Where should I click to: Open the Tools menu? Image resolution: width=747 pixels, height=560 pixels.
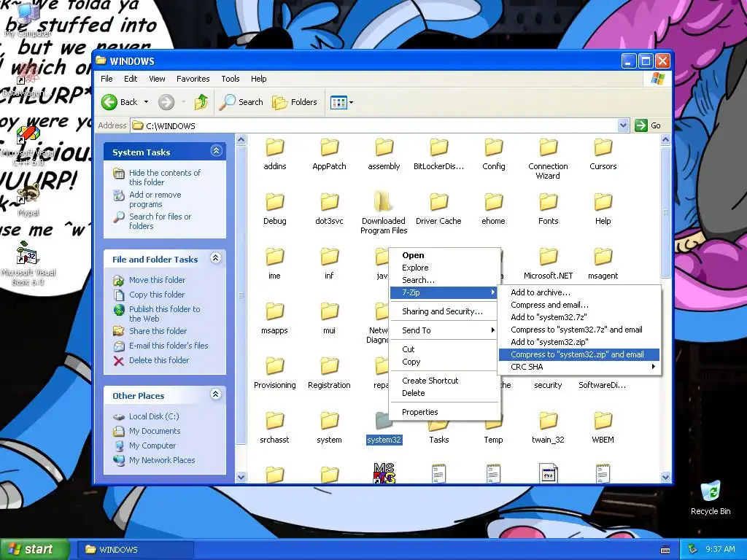coord(230,79)
